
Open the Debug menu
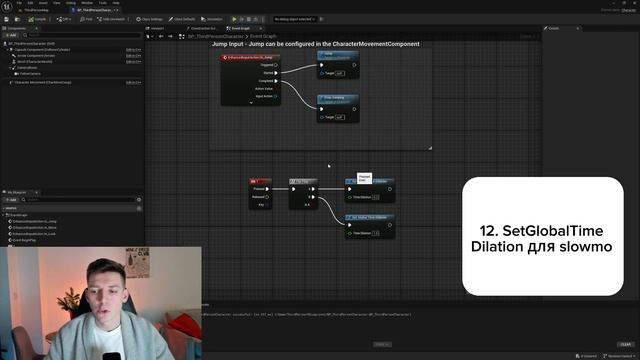click(x=71, y=3)
